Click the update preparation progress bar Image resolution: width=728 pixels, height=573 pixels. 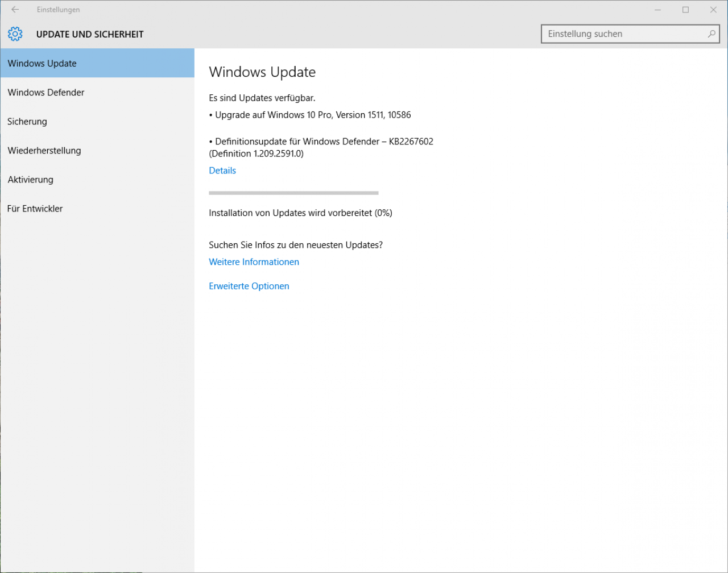293,193
